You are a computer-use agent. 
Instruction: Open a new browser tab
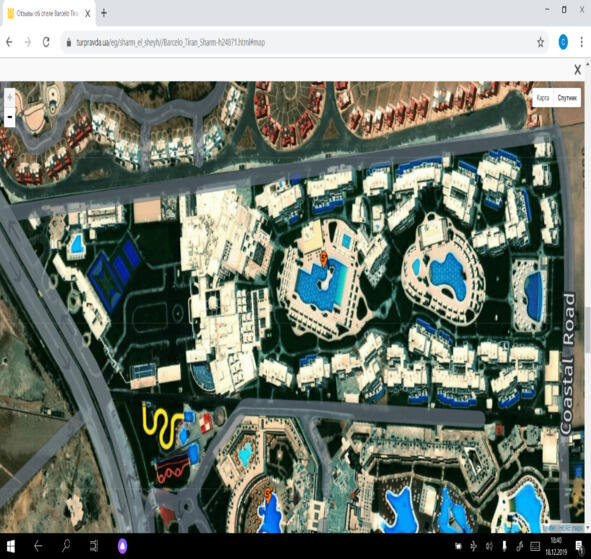point(104,13)
